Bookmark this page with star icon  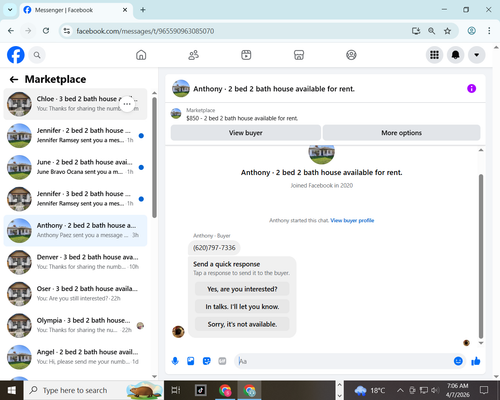[x=447, y=31]
